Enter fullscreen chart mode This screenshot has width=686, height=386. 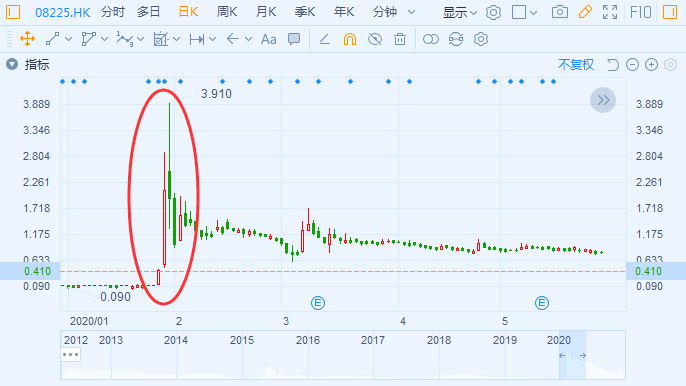pos(610,12)
